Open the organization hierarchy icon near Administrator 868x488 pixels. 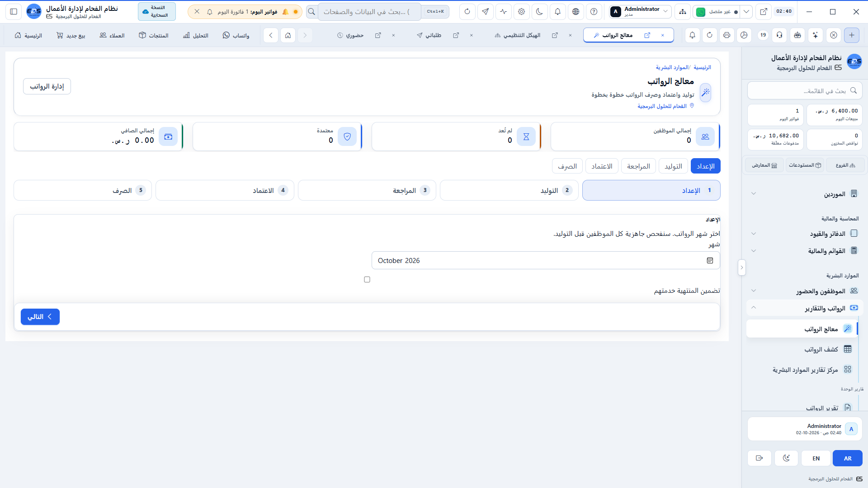tap(682, 12)
